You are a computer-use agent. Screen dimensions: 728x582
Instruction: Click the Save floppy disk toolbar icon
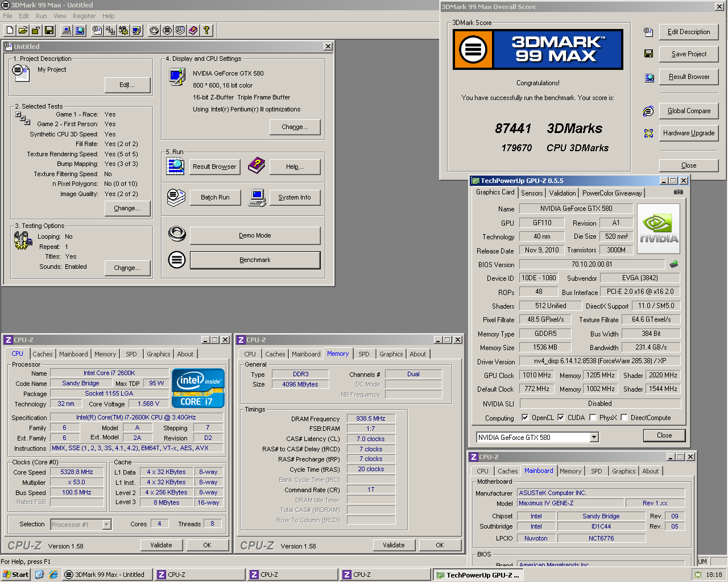click(49, 30)
